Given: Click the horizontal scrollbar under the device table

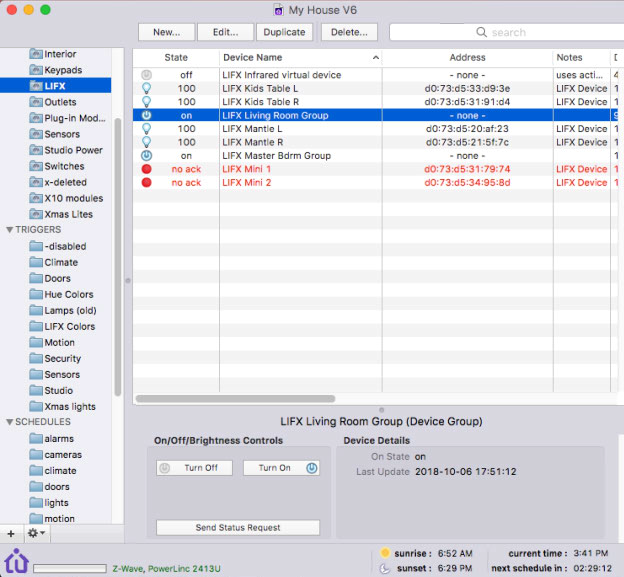Looking at the screenshot, I should click(x=235, y=399).
